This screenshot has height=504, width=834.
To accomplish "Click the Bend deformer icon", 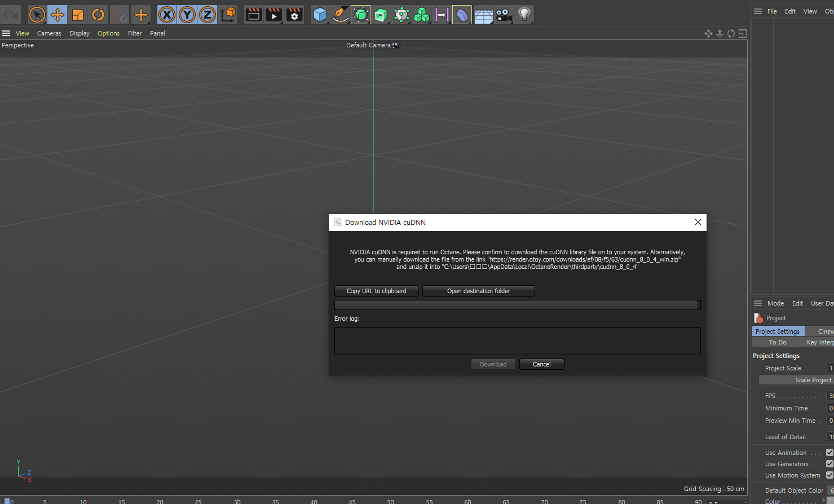I will (x=462, y=15).
